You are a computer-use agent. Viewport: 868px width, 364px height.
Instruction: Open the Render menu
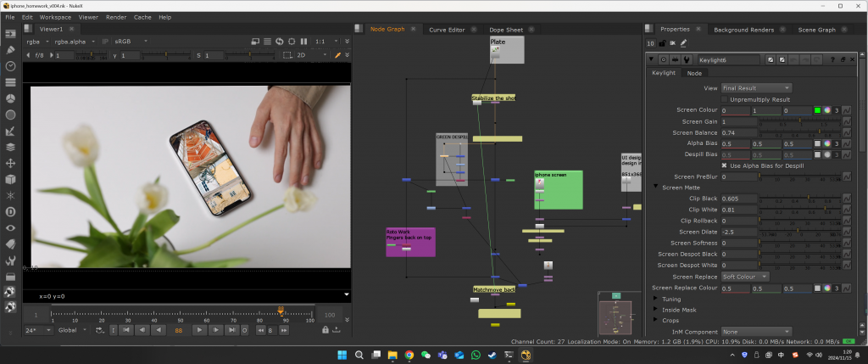click(116, 17)
